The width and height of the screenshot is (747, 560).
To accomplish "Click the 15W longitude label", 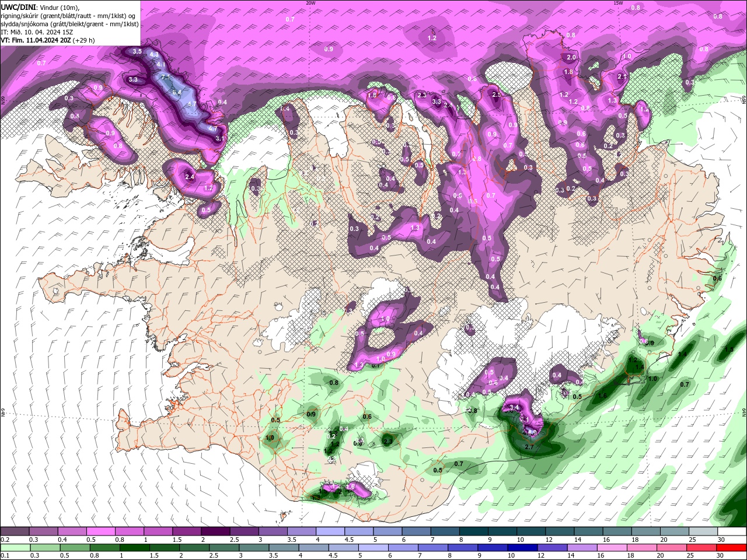I will click(x=617, y=3).
